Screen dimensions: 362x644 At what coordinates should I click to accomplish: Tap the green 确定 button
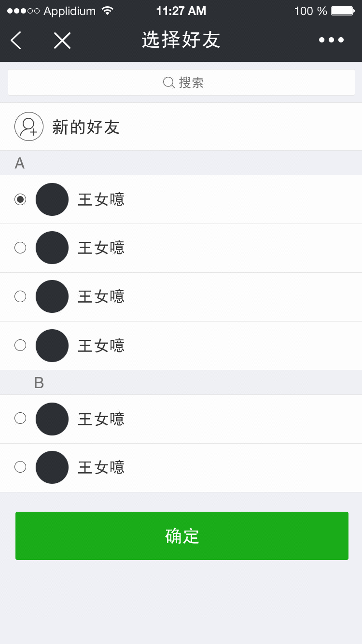182,536
